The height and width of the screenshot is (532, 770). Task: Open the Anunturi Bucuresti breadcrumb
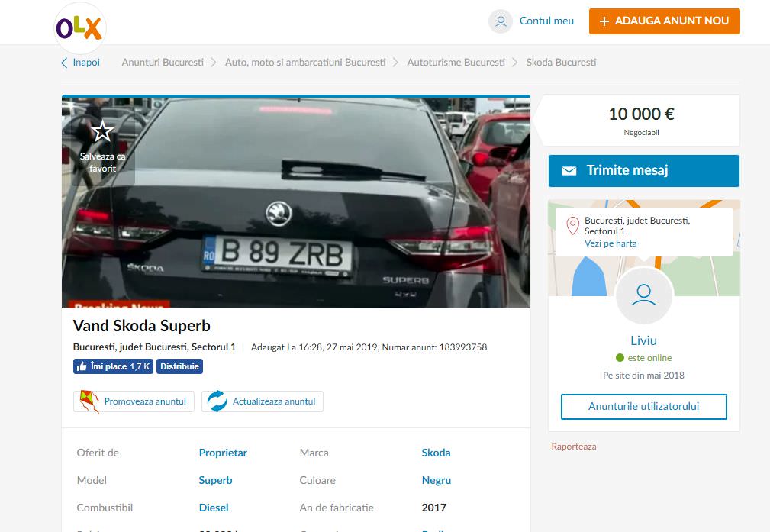point(163,63)
